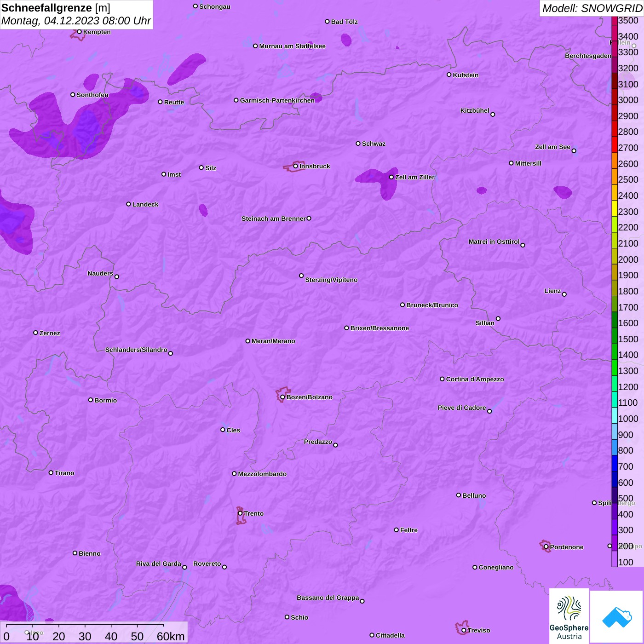Select the 2500 orange legend swatch
The height and width of the screenshot is (644, 644).
[x=615, y=176]
